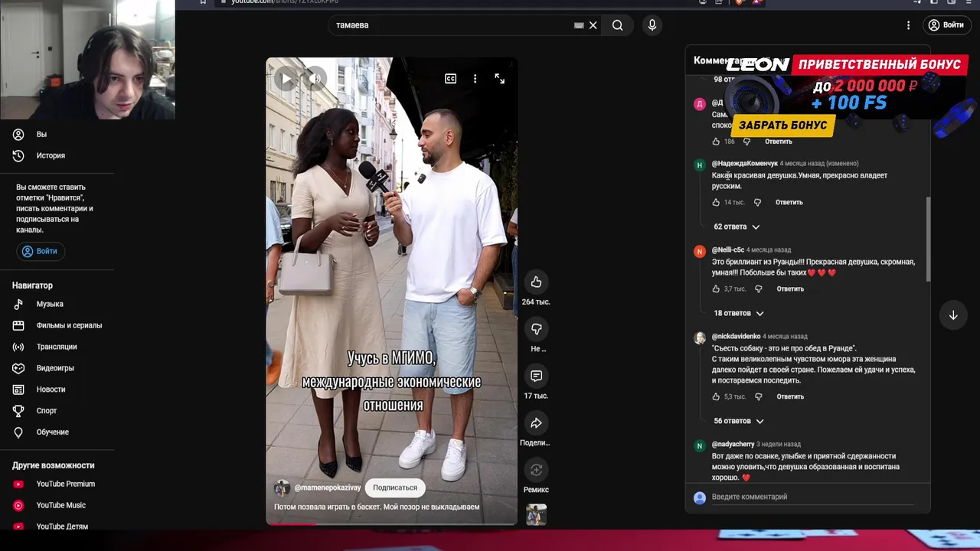980x551 pixels.
Task: Toggle the video volume mute icon
Action: pos(315,78)
